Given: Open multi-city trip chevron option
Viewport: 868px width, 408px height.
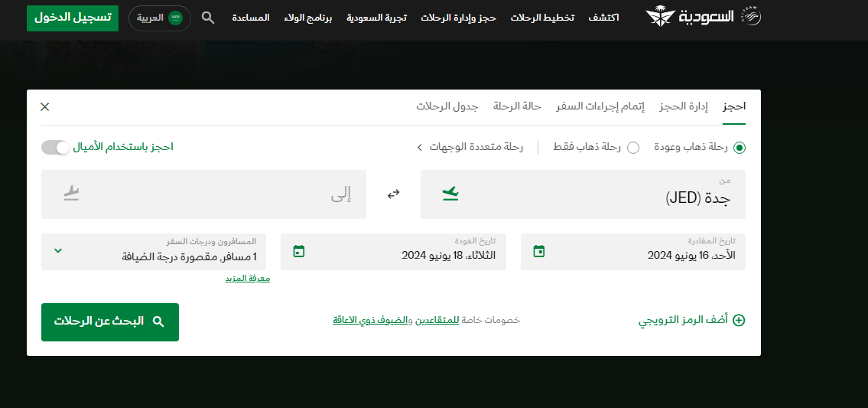Looking at the screenshot, I should click(420, 148).
